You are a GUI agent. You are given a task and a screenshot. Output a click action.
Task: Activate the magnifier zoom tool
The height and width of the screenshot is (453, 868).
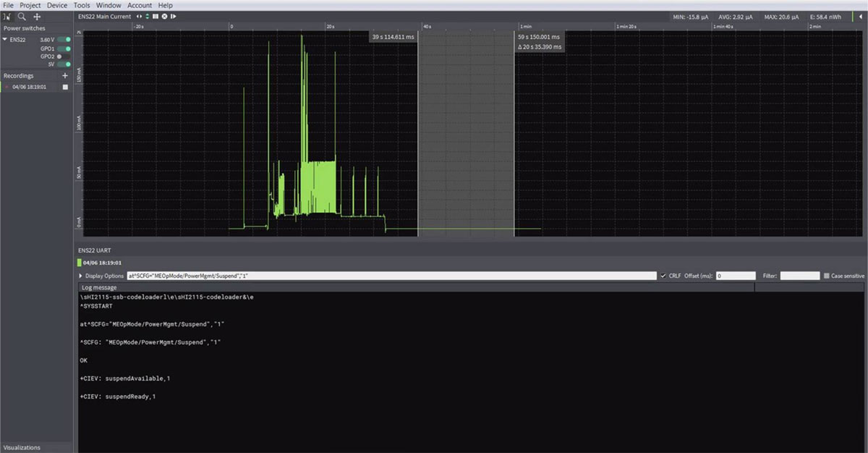click(22, 16)
